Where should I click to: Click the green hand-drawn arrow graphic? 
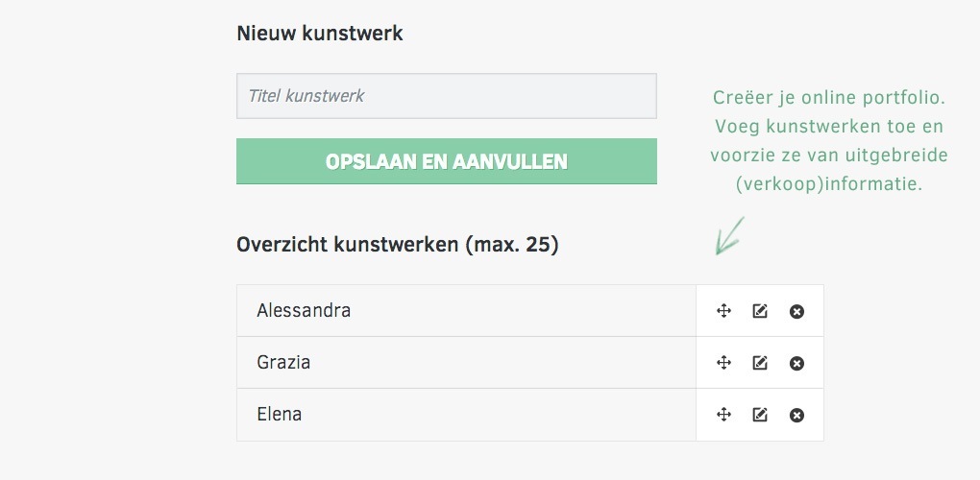729,235
